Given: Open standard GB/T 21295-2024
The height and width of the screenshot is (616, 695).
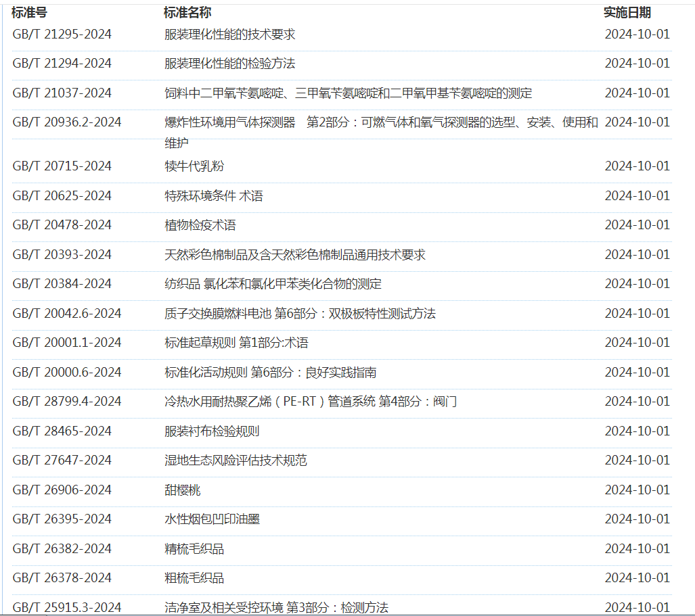Looking at the screenshot, I should point(62,34).
